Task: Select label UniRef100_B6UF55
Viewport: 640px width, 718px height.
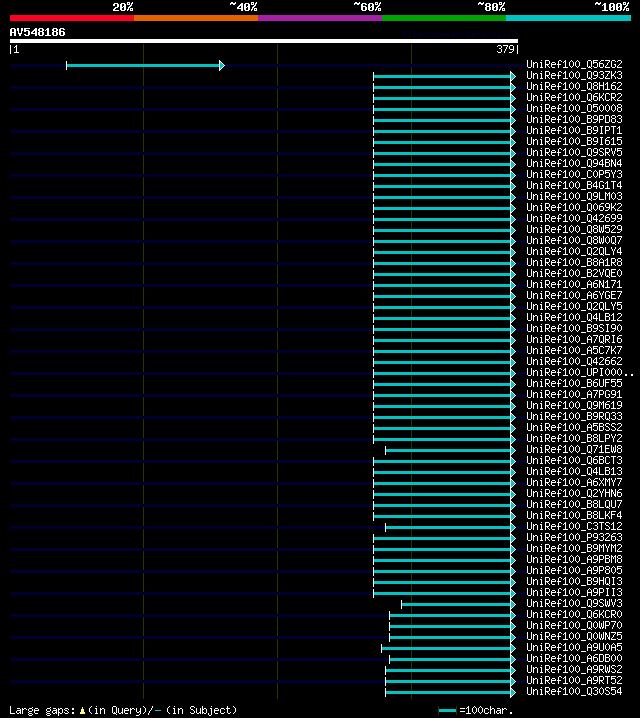Action: coord(574,383)
